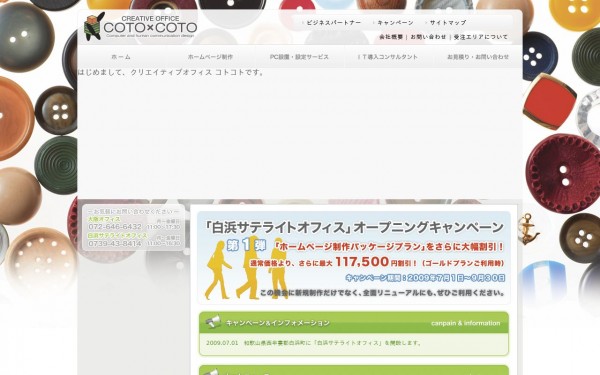Open the 2009.07.01 news entry
Viewport: 600px width, 375px height.
314,343
